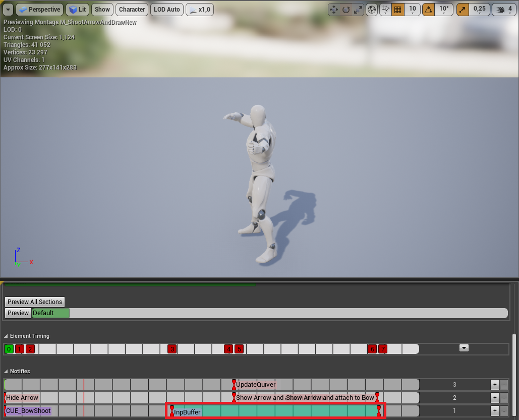This screenshot has width=519, height=420.
Task: Click the world coordinate system globe icon
Action: [x=372, y=10]
